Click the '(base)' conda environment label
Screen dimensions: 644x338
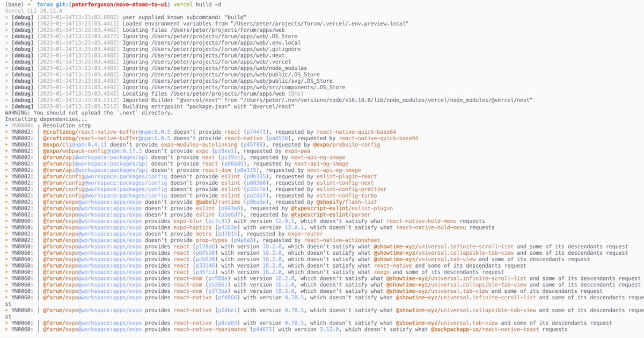click(x=14, y=4)
